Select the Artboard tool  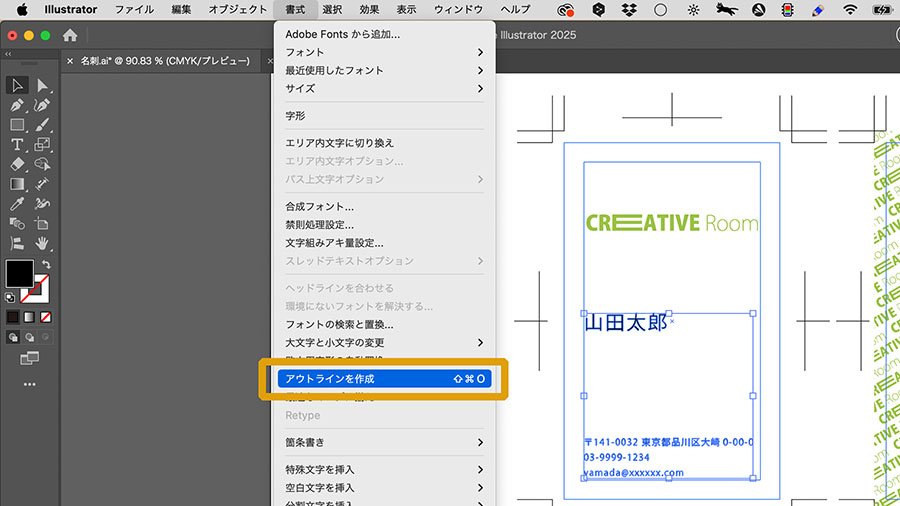42,224
